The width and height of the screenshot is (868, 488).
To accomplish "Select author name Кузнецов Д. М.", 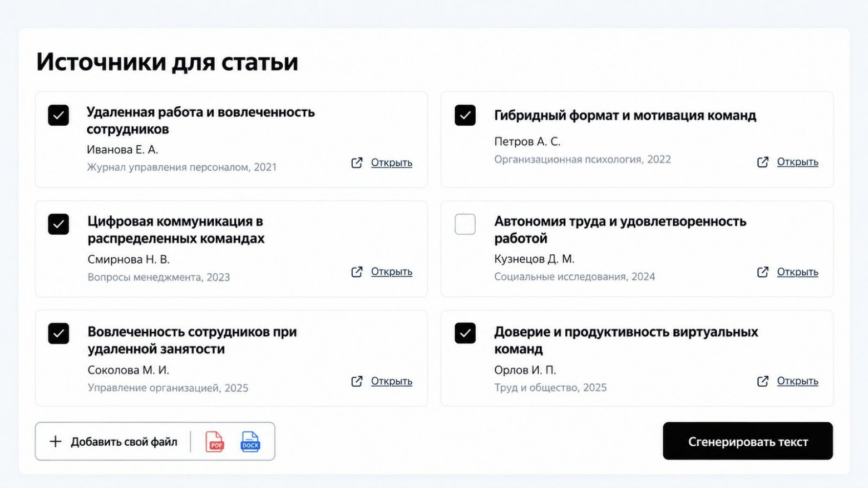I will 534,259.
